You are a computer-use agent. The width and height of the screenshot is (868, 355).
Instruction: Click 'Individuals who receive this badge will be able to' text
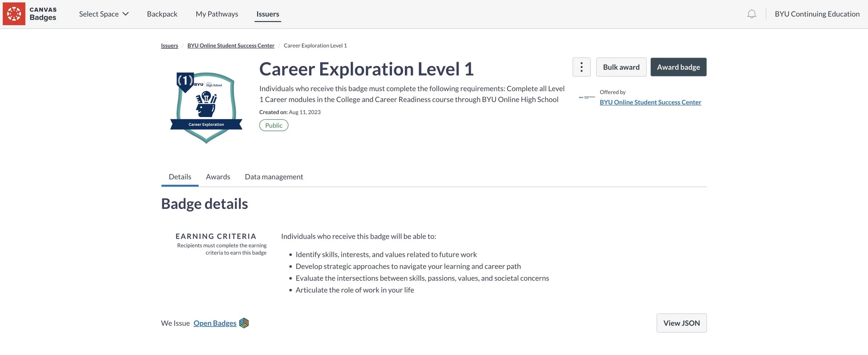click(359, 236)
